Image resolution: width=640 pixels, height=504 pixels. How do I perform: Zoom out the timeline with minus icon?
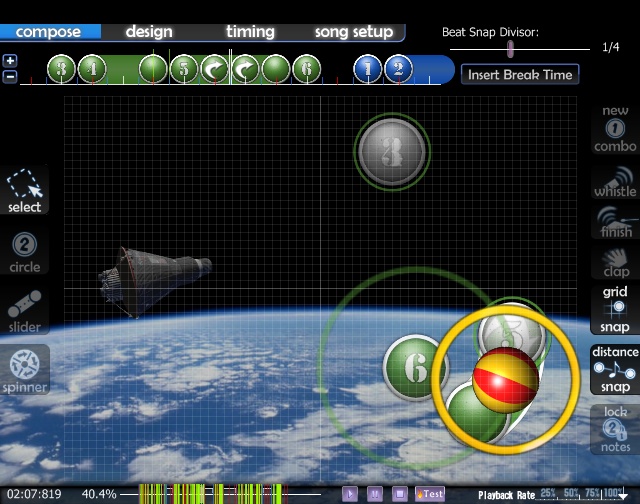click(10, 76)
